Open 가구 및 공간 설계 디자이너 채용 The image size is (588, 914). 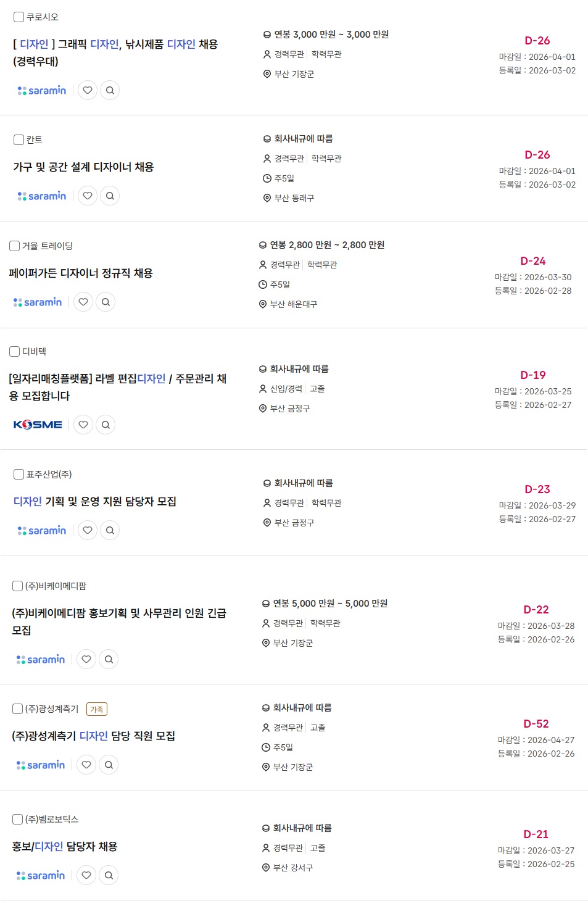(83, 167)
